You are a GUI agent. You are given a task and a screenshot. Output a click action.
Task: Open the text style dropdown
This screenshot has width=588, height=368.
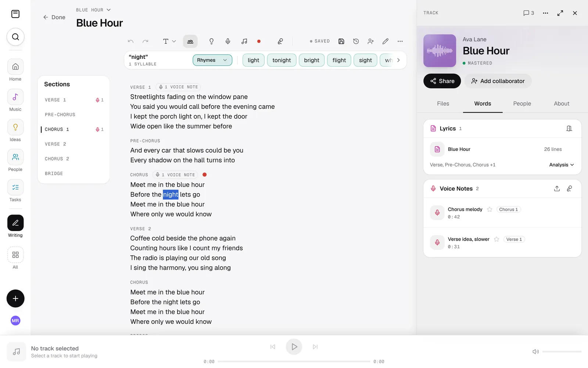169,41
